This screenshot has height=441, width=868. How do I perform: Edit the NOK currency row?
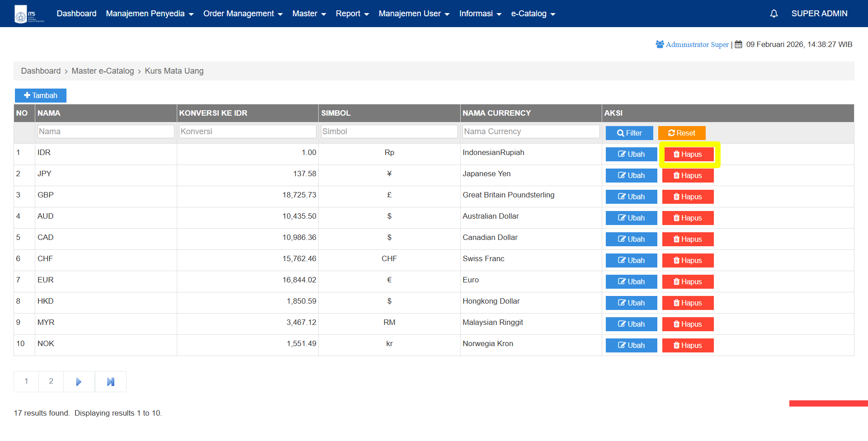coord(631,345)
